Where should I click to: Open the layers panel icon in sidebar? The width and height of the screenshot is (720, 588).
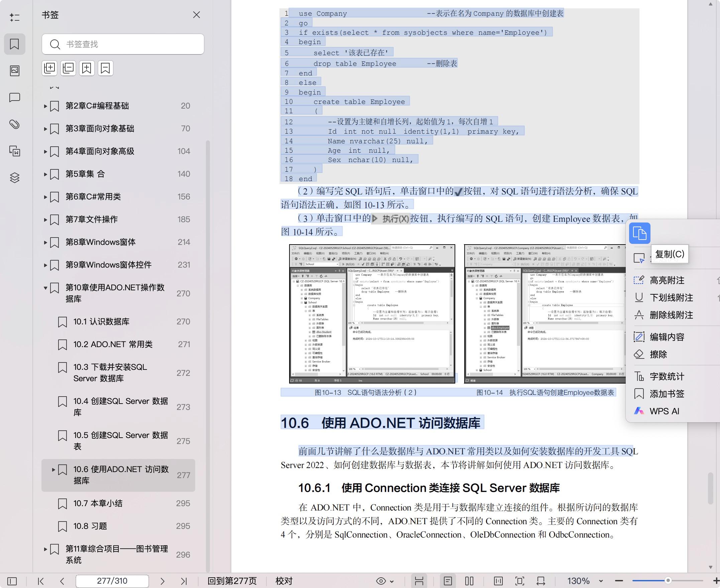[x=15, y=177]
